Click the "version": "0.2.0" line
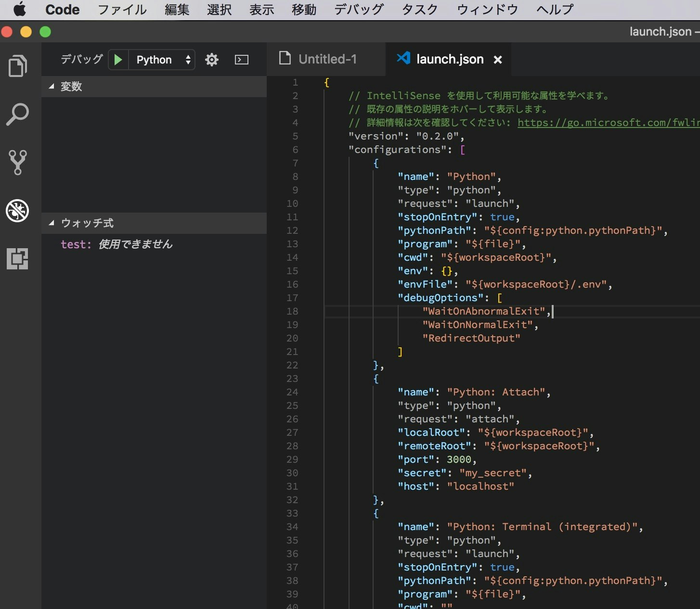This screenshot has width=700, height=609. pos(406,136)
